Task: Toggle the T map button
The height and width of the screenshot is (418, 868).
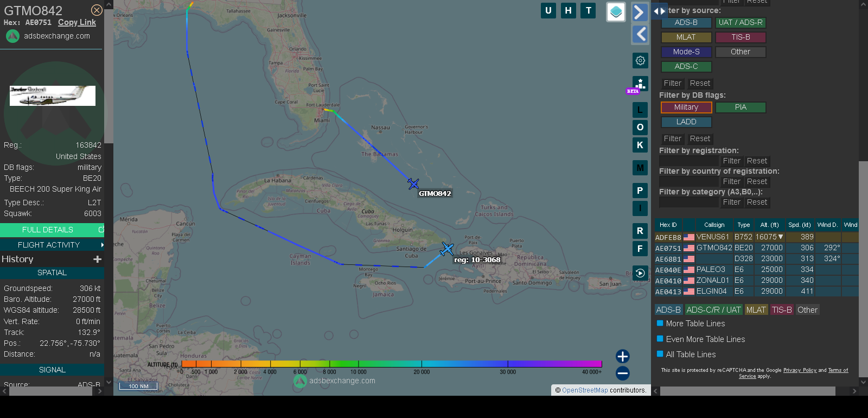Action: pos(588,10)
